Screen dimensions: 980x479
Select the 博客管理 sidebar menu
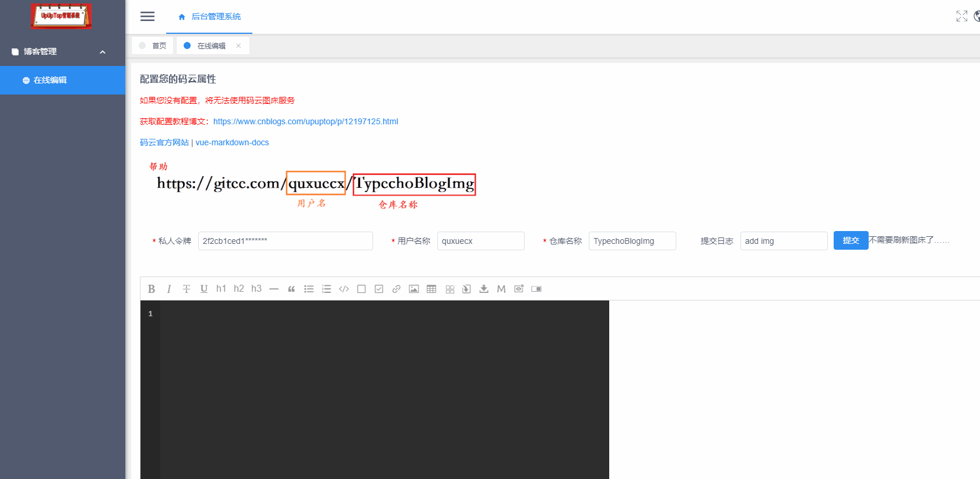(x=62, y=52)
